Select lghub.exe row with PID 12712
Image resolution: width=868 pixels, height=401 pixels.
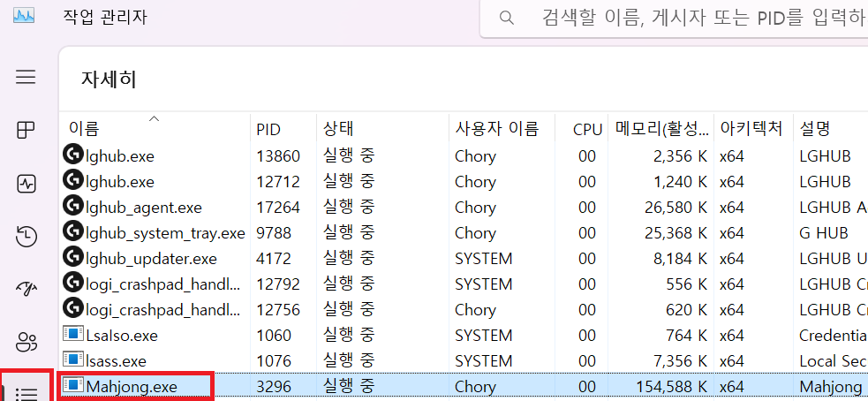click(464, 182)
